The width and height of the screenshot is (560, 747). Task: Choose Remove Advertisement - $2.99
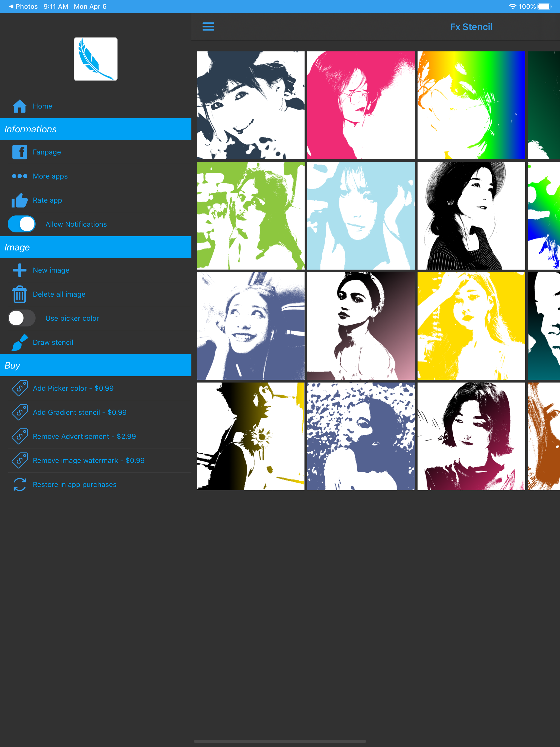pyautogui.click(x=84, y=436)
